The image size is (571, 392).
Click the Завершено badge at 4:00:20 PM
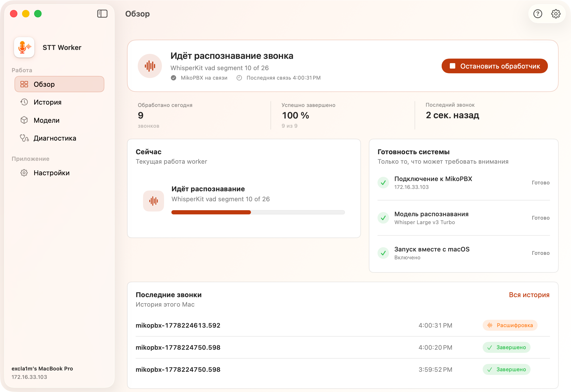point(507,347)
